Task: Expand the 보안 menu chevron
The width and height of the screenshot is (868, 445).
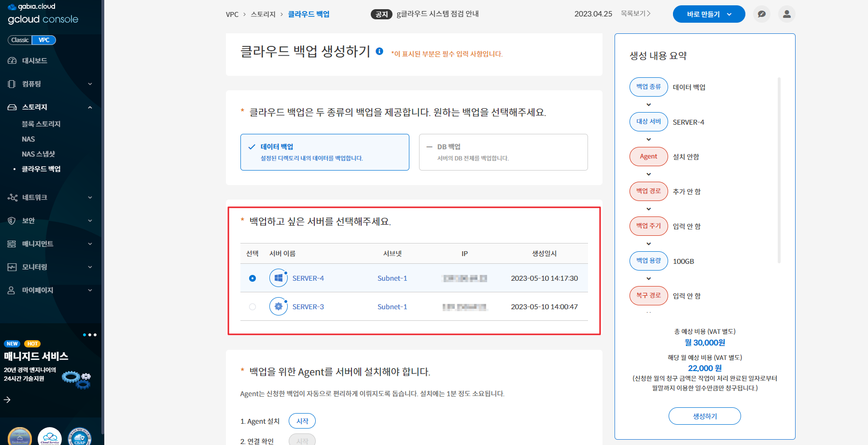Action: (x=90, y=221)
